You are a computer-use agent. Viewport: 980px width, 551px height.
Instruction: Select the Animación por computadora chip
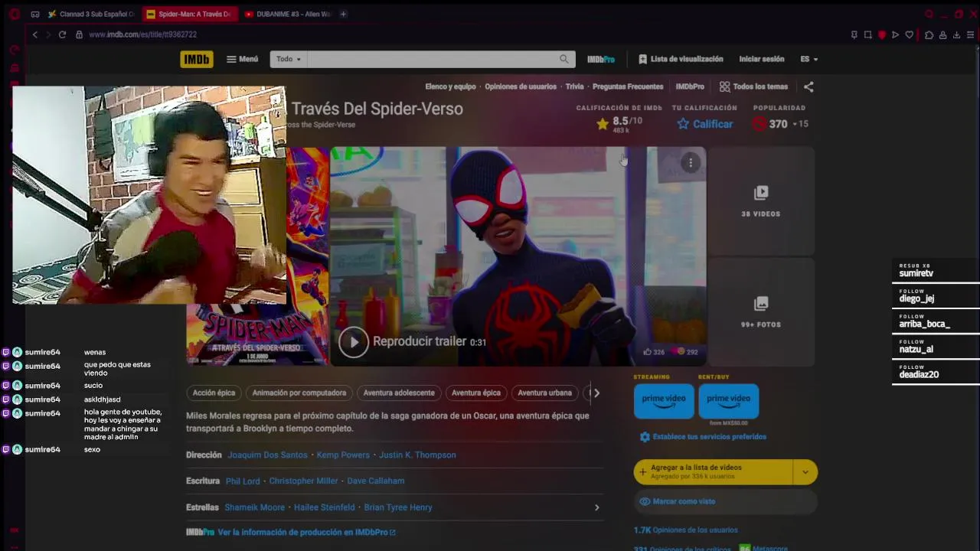coord(299,393)
